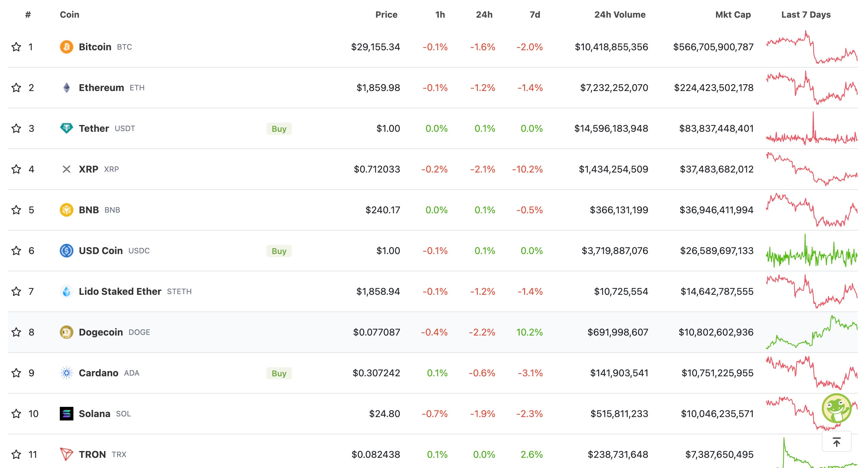The image size is (868, 468).
Task: Favorite Ethereum with its star
Action: pyautogui.click(x=16, y=88)
